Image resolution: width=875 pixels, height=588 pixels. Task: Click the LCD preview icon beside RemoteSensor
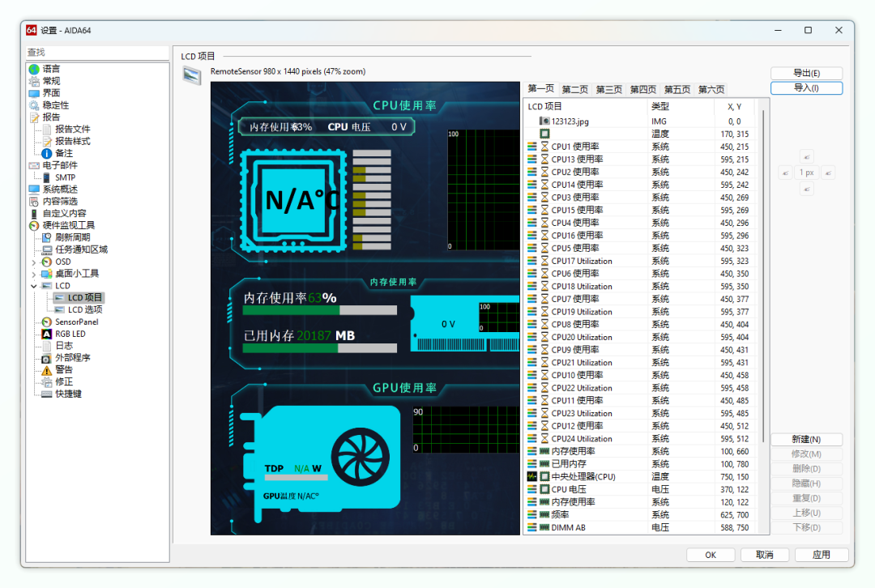pyautogui.click(x=192, y=75)
